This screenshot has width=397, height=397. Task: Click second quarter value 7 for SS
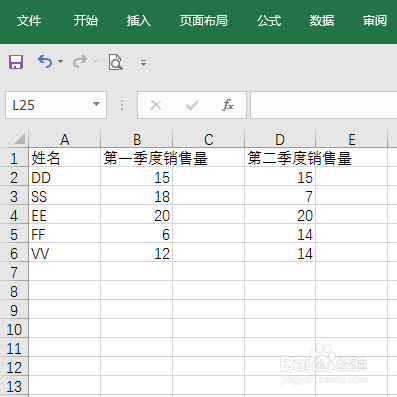point(280,196)
